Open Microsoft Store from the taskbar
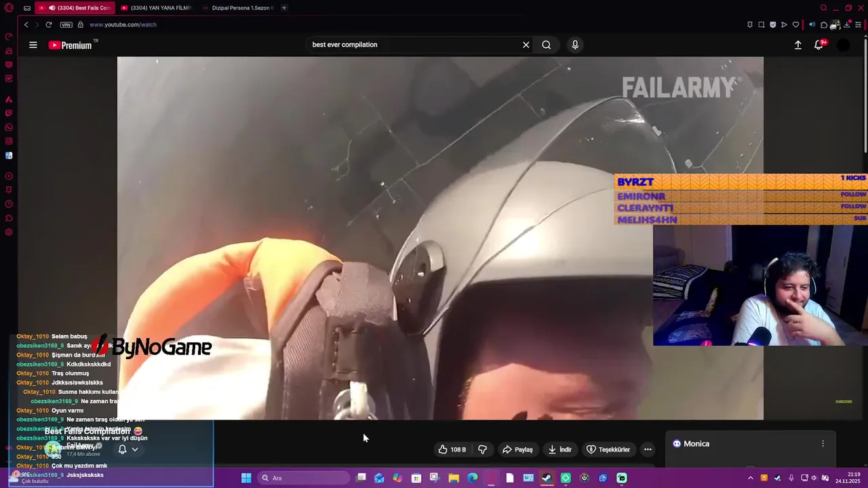 point(416,478)
